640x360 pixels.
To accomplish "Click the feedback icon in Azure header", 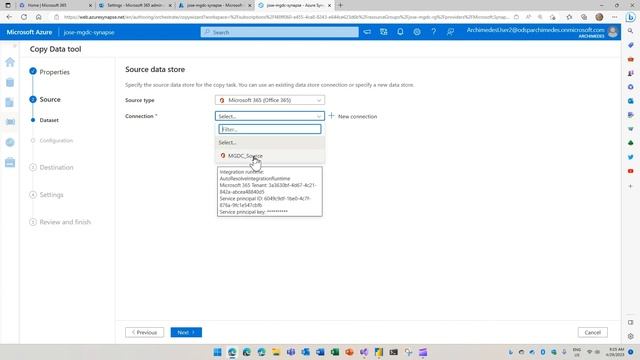I will (450, 32).
